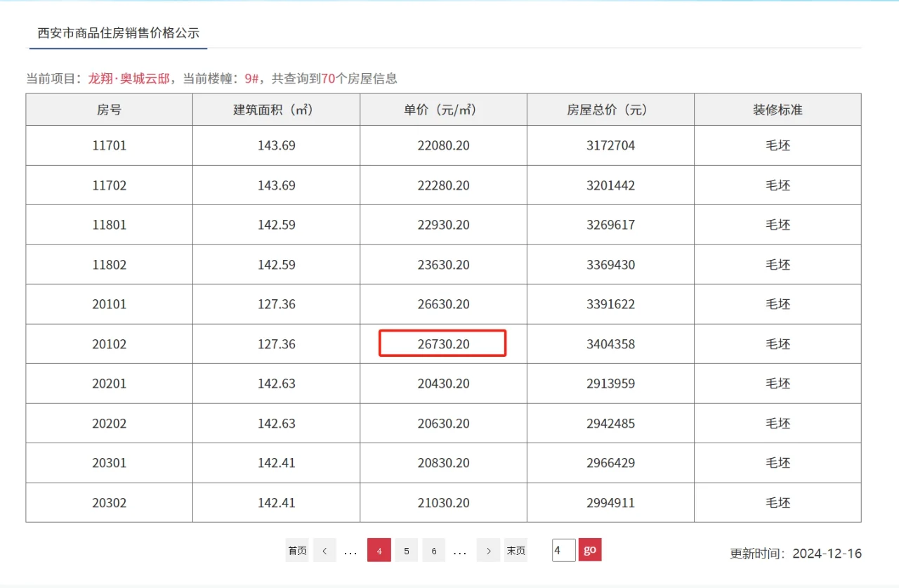This screenshot has height=588, width=899.
Task: Select room number 11801
Action: pyautogui.click(x=109, y=225)
